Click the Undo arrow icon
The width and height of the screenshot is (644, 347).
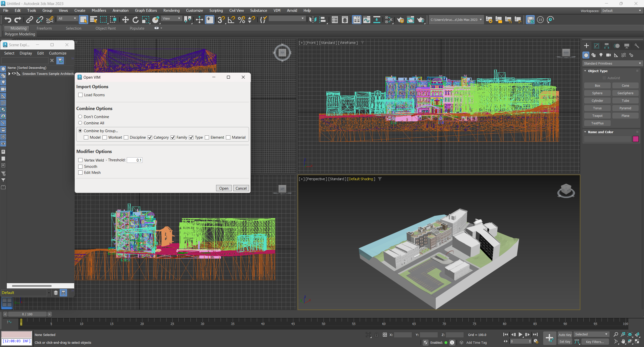tap(8, 20)
